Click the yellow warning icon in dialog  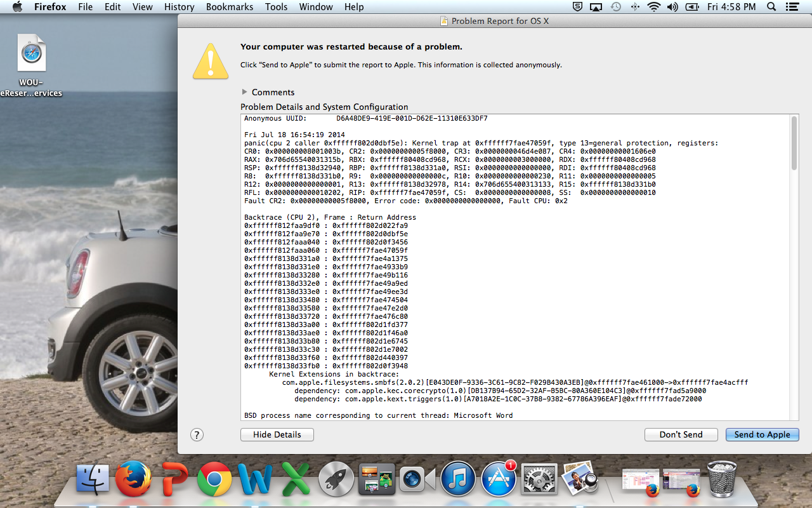(x=211, y=60)
